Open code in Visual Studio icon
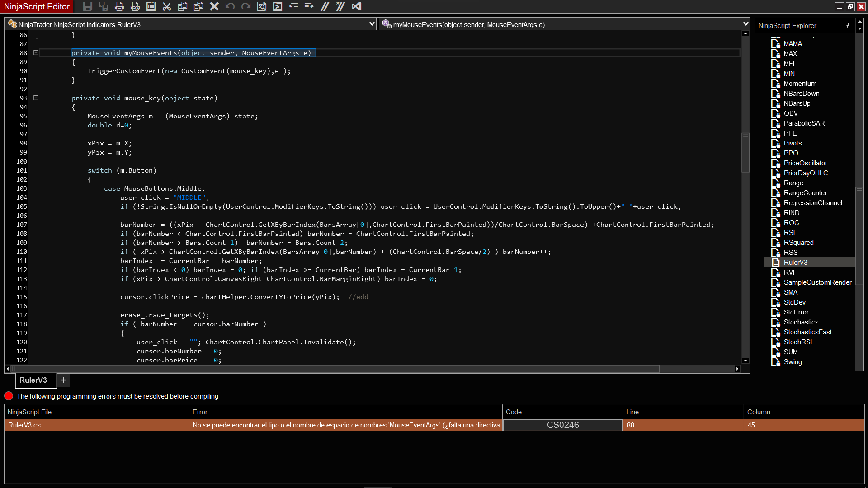Viewport: 868px width, 488px height. (x=357, y=6)
